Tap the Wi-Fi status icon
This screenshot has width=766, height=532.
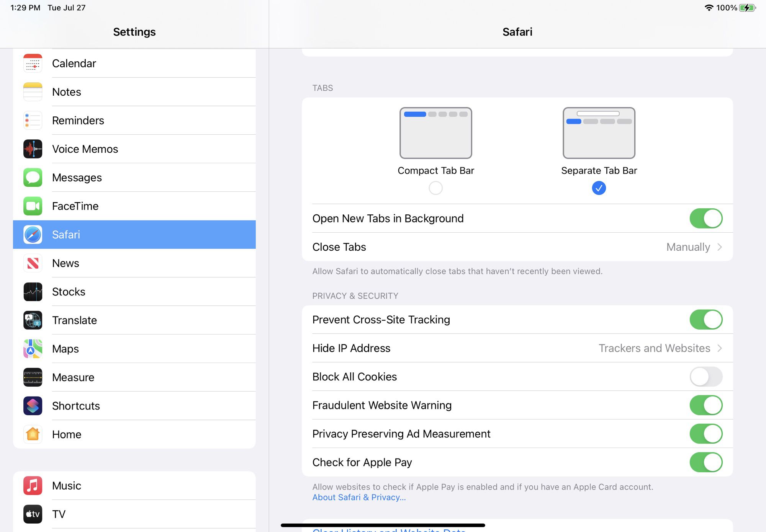709,8
